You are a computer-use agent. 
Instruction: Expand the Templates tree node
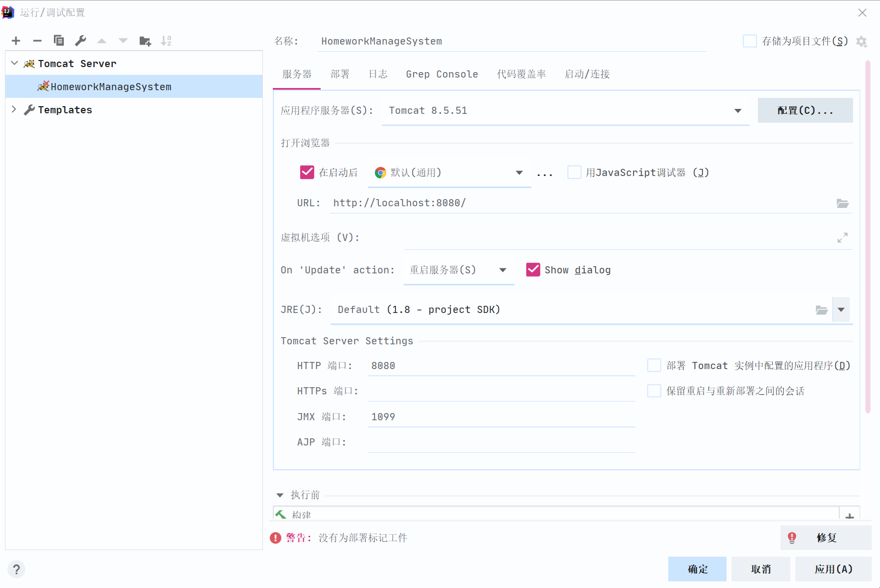pos(14,109)
